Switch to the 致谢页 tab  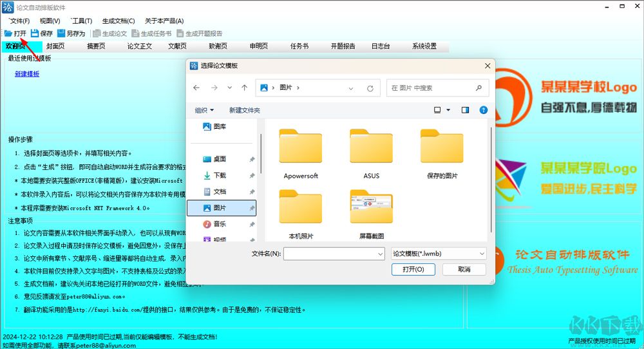218,46
